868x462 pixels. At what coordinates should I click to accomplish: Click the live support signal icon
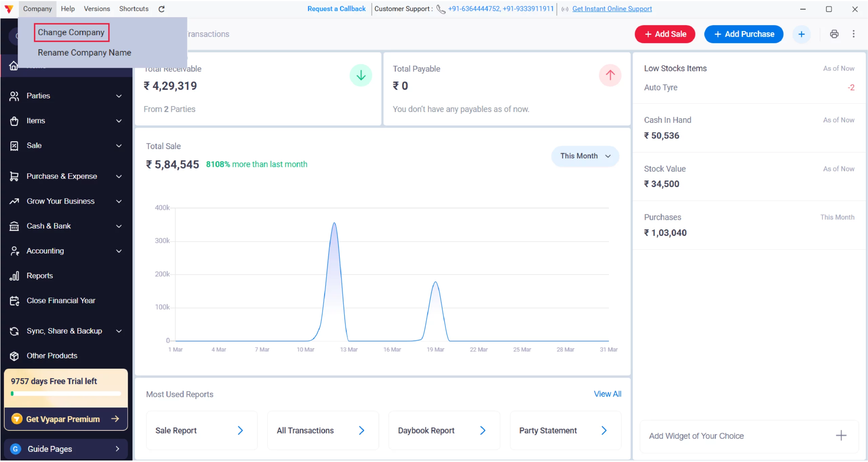(565, 9)
